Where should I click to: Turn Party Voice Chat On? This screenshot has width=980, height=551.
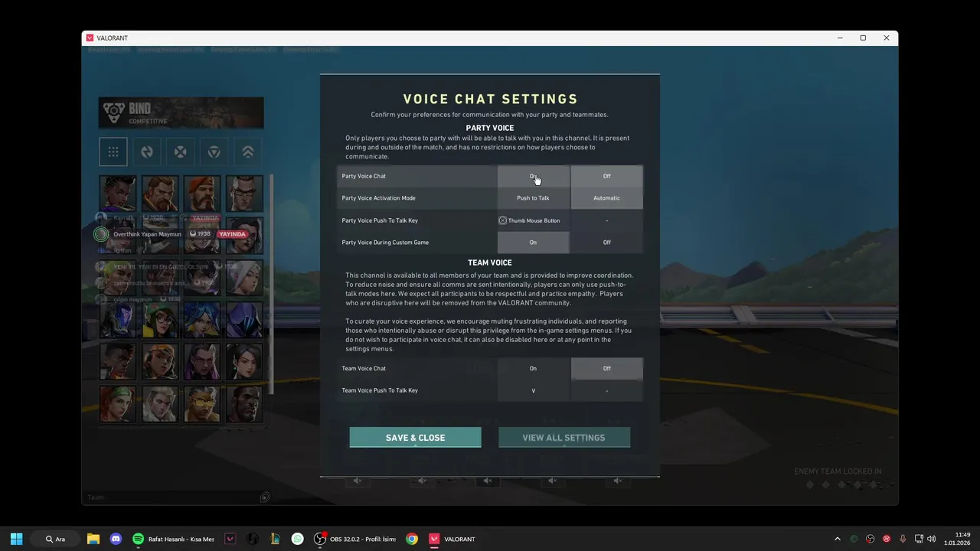pyautogui.click(x=534, y=176)
